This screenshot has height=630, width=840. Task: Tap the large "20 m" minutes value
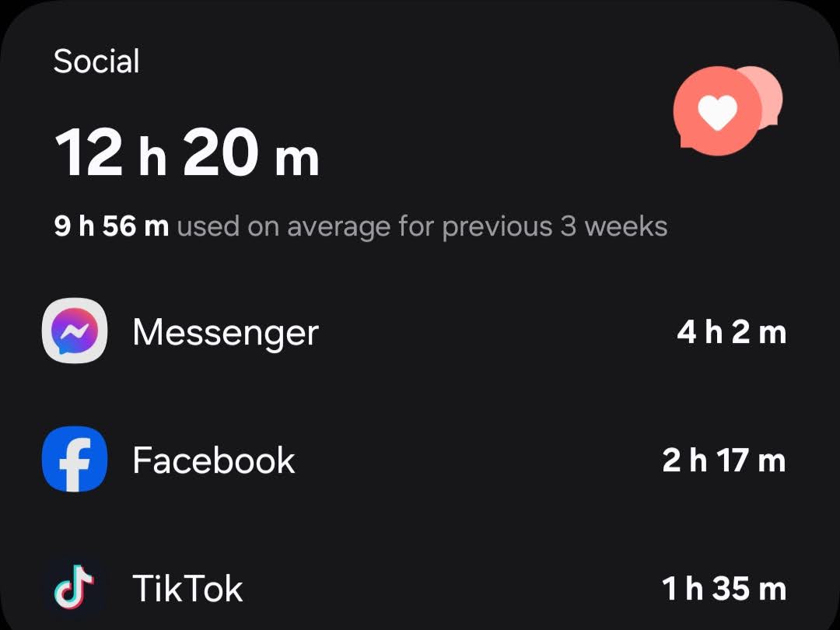tap(250, 152)
